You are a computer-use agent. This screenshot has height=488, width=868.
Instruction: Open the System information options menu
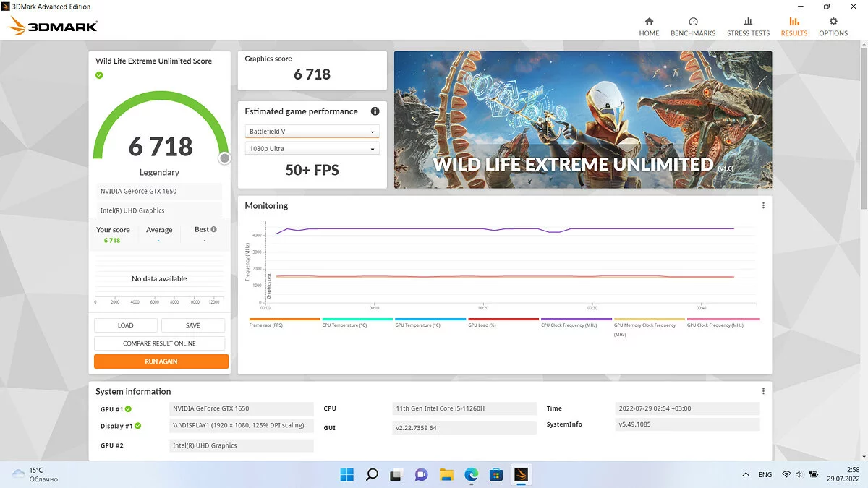pos(763,391)
